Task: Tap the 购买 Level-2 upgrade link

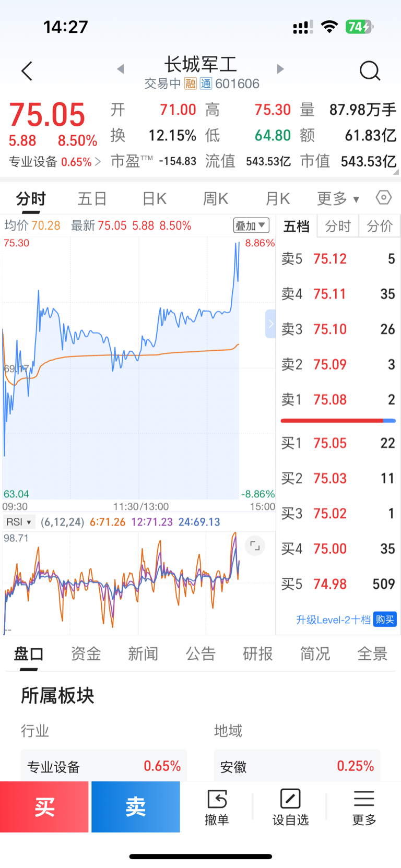Action: (385, 620)
